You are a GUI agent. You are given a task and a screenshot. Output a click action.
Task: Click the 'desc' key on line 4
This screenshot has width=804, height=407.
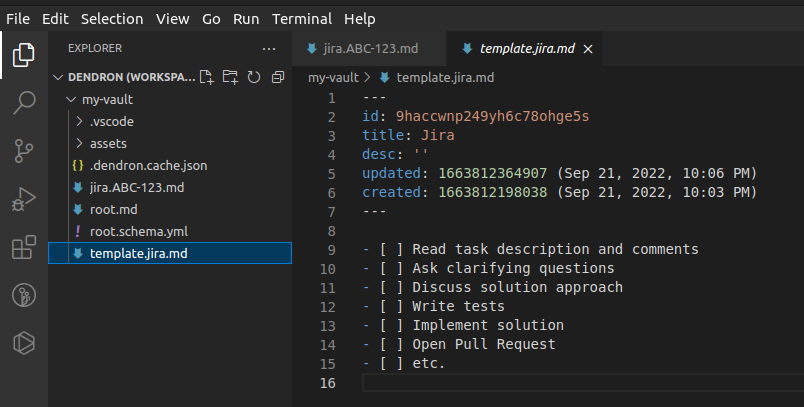pos(379,154)
